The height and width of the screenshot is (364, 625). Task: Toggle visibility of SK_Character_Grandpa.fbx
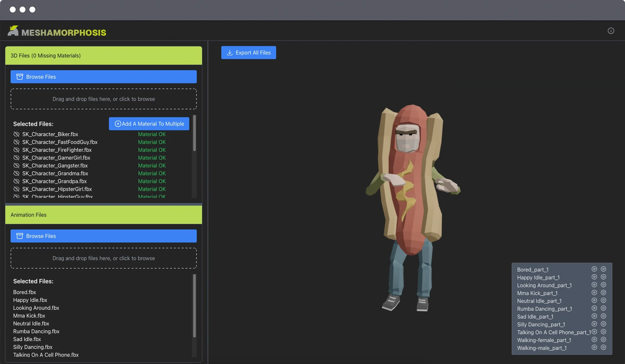coord(16,181)
